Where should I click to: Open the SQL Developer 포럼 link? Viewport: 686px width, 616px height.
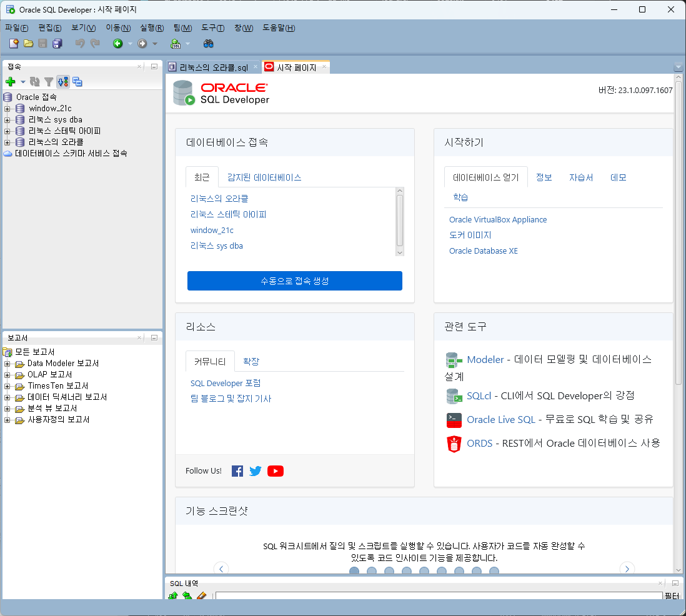coord(226,383)
